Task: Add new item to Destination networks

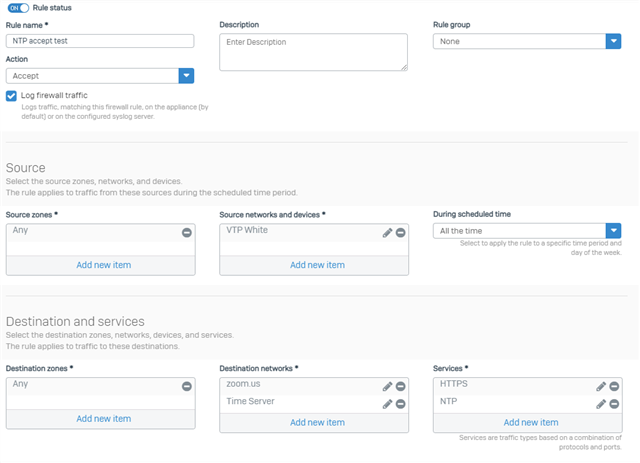Action: [x=318, y=423]
